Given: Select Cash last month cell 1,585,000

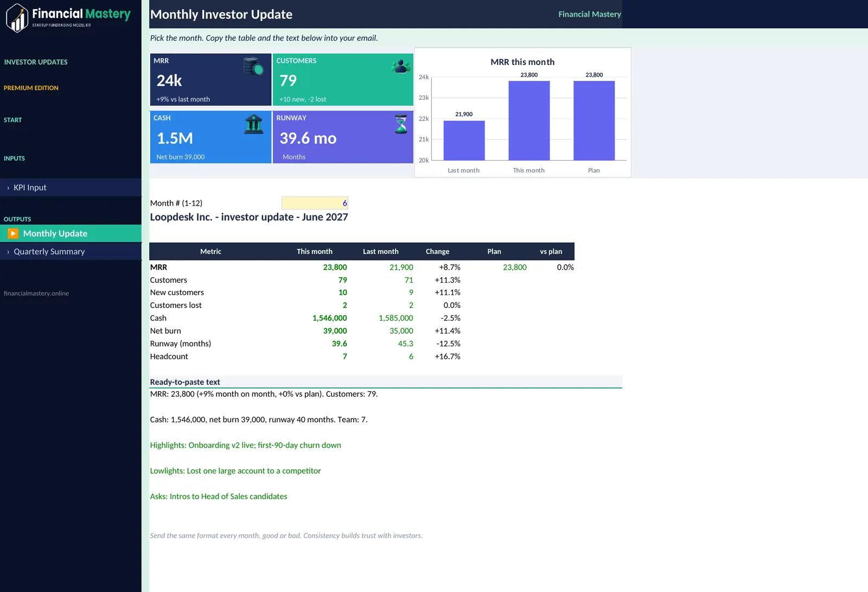Looking at the screenshot, I should (x=396, y=318).
